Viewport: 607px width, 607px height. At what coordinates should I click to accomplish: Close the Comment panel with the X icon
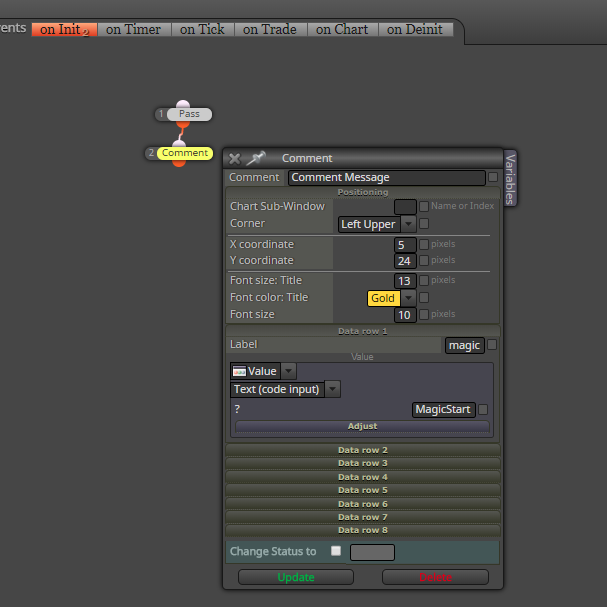(x=235, y=159)
